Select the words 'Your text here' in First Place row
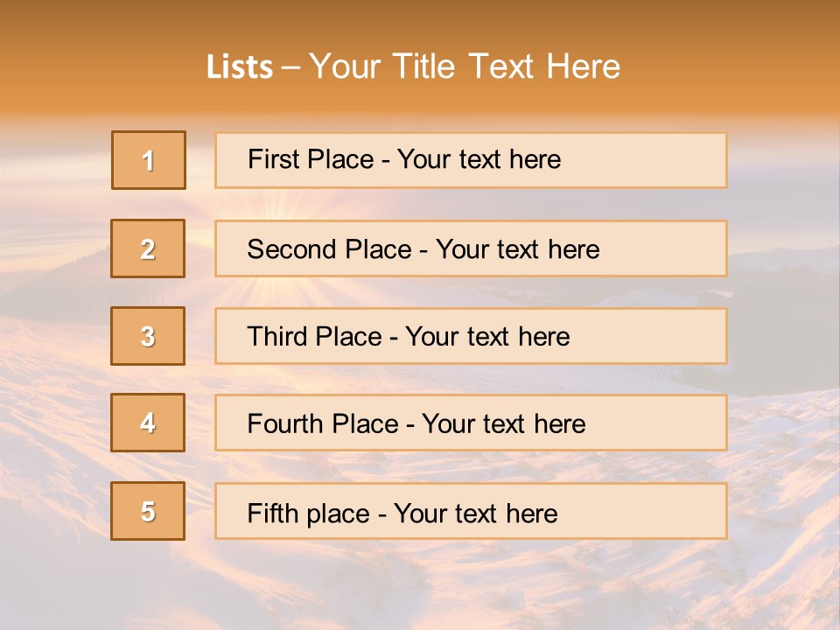 479,159
